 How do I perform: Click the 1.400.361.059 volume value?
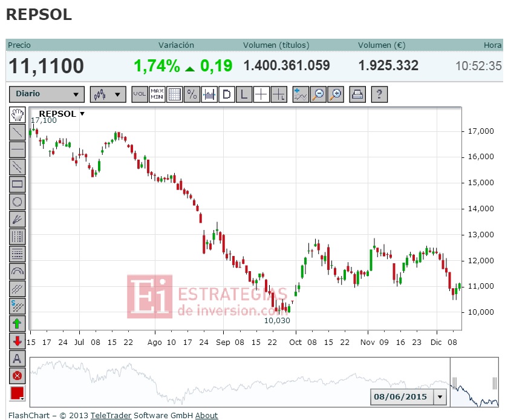(287, 65)
